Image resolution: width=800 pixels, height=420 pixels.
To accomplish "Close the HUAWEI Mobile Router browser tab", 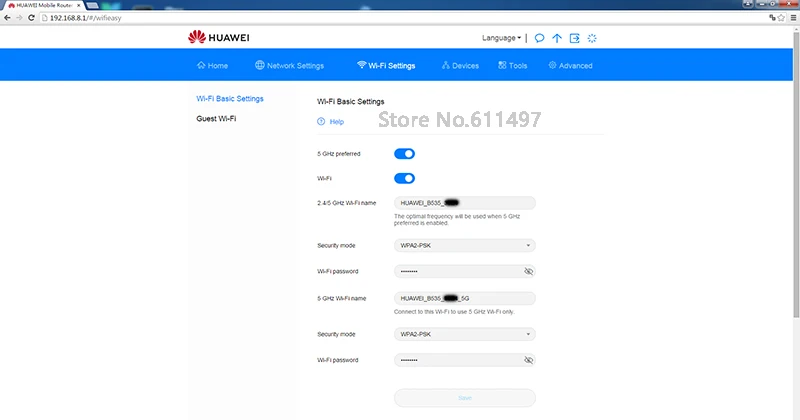I will [79, 5].
